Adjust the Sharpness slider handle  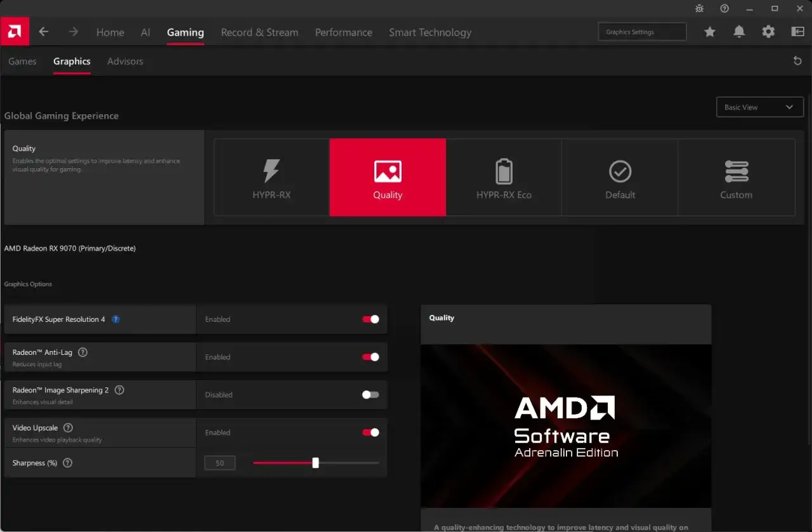click(315, 463)
